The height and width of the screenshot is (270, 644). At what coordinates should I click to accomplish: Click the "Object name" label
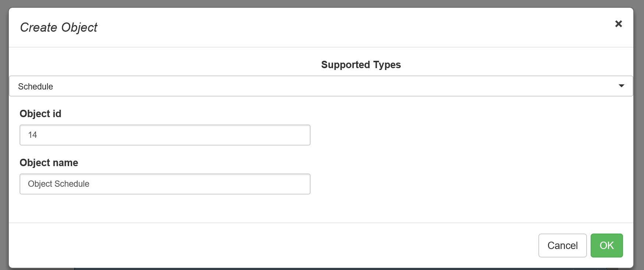tap(49, 163)
